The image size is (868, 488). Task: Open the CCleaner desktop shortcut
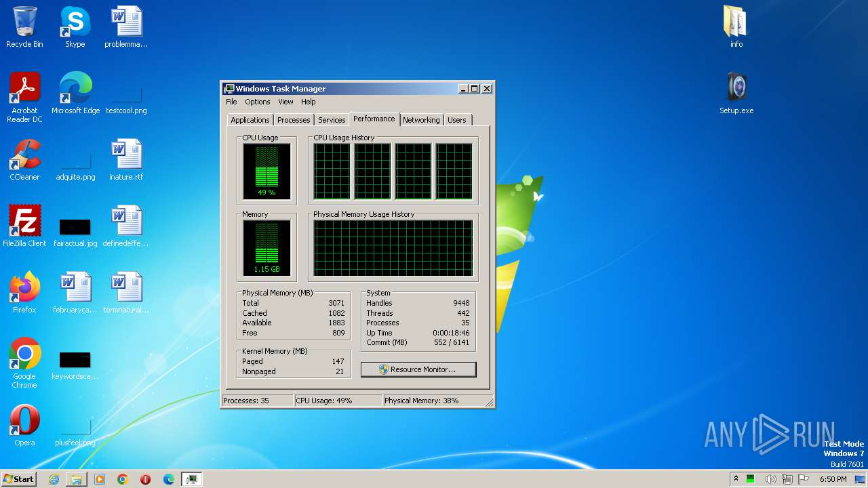tap(24, 160)
